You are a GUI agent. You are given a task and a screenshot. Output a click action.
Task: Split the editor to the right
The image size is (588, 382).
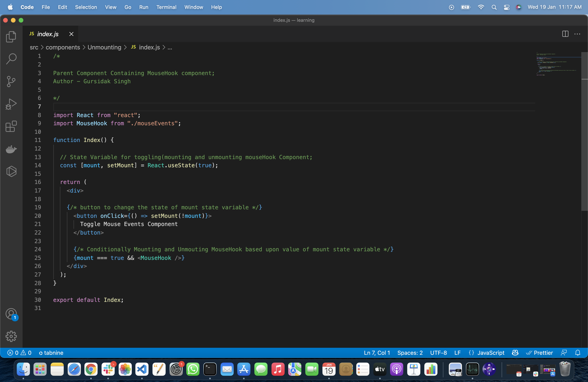tap(565, 34)
